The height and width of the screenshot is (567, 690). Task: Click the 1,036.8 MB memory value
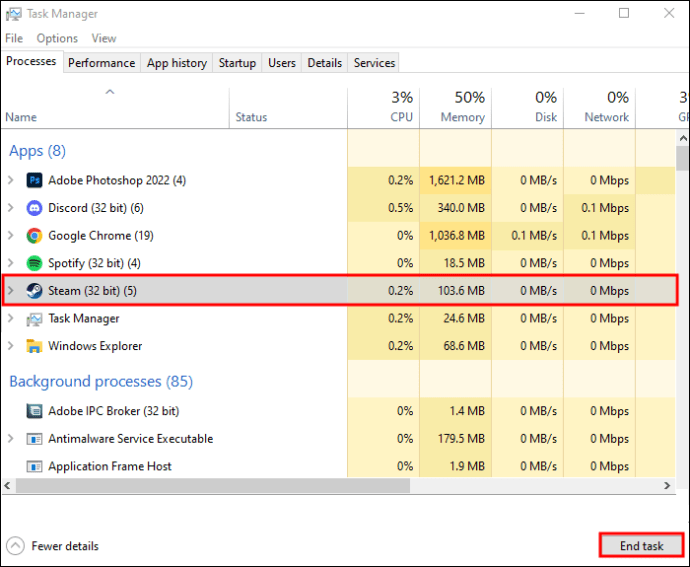pos(457,236)
